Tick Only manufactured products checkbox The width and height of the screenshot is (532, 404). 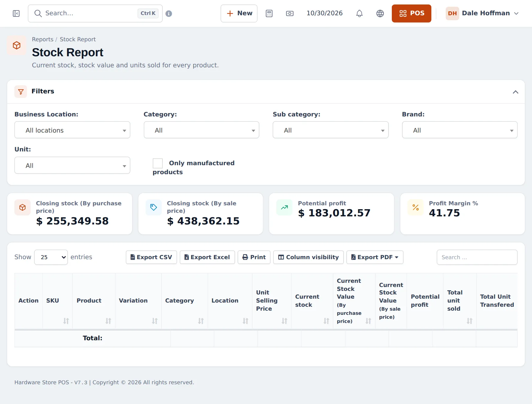coord(158,163)
